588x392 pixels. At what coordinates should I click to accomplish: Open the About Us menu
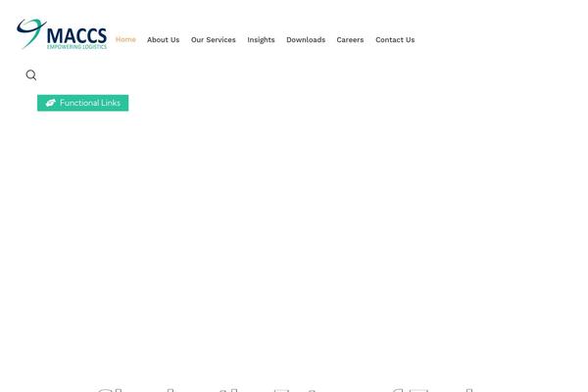coord(163,39)
